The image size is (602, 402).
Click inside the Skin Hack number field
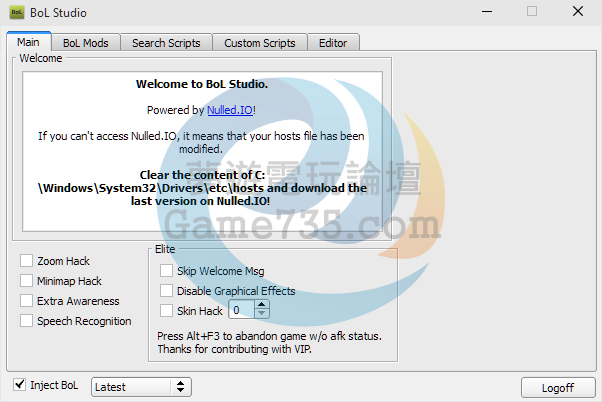[x=241, y=310]
